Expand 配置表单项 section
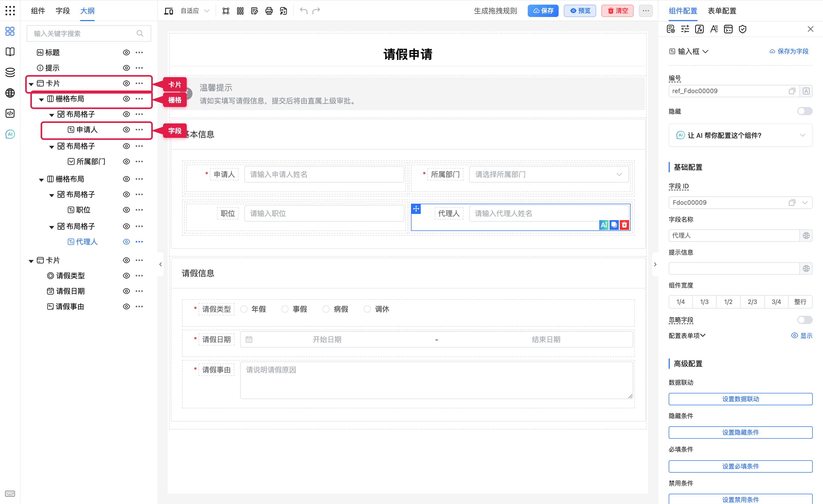Screen dimensions: 823x504 (687, 335)
